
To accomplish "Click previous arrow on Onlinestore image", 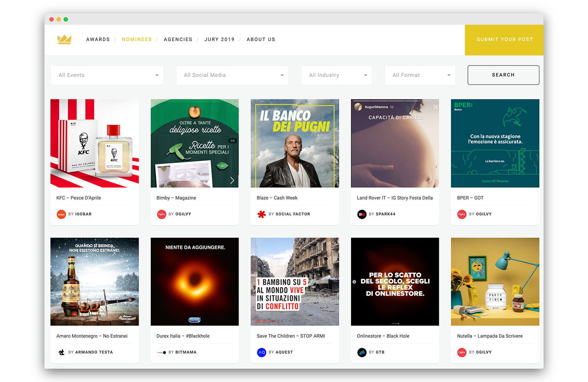I will 354,282.
